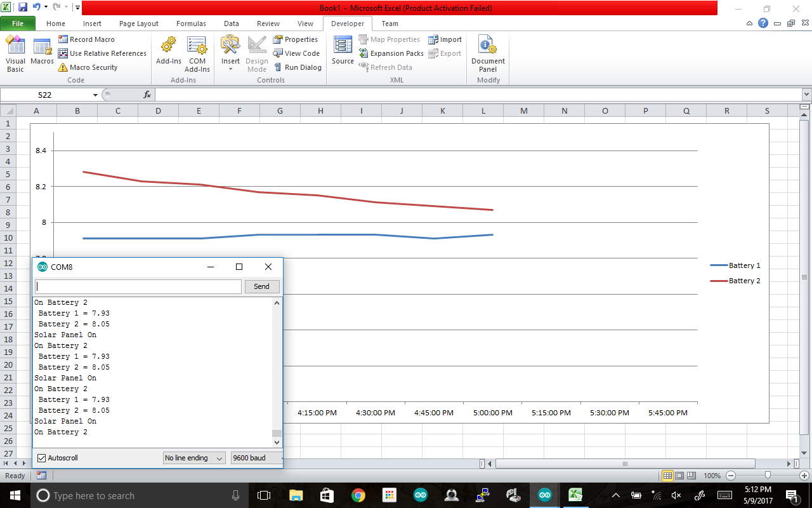Select column M header
812x508 pixels.
[x=524, y=110]
